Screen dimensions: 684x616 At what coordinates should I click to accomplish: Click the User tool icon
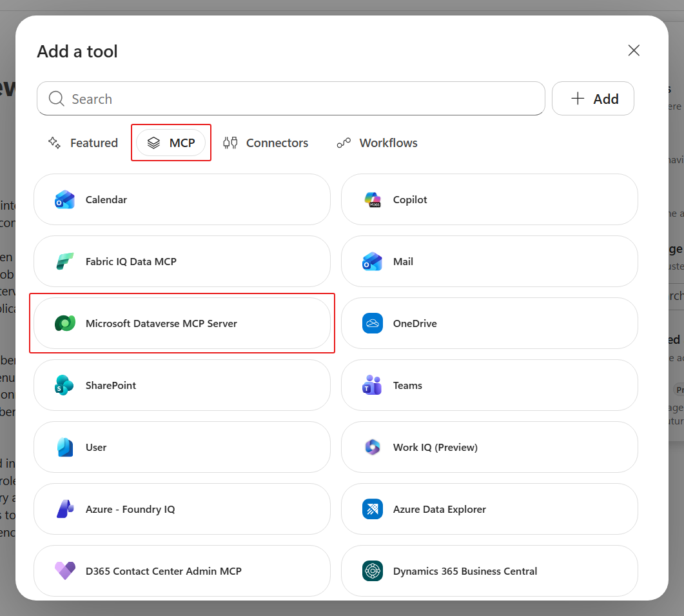(65, 447)
